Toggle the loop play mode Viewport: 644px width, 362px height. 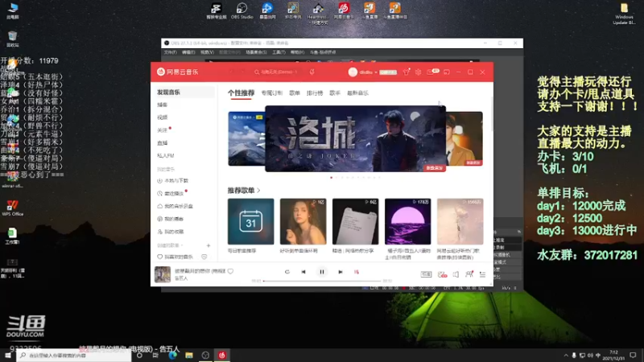(x=287, y=272)
